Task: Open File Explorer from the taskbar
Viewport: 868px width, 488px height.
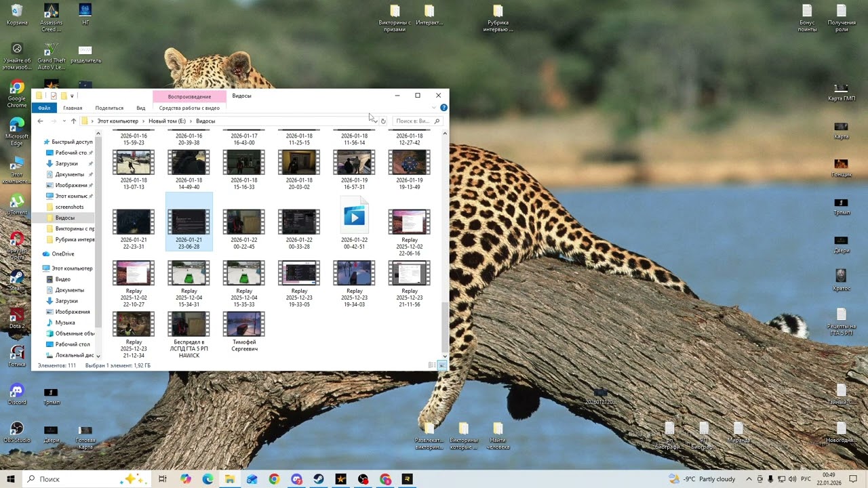Action: pyautogui.click(x=230, y=479)
